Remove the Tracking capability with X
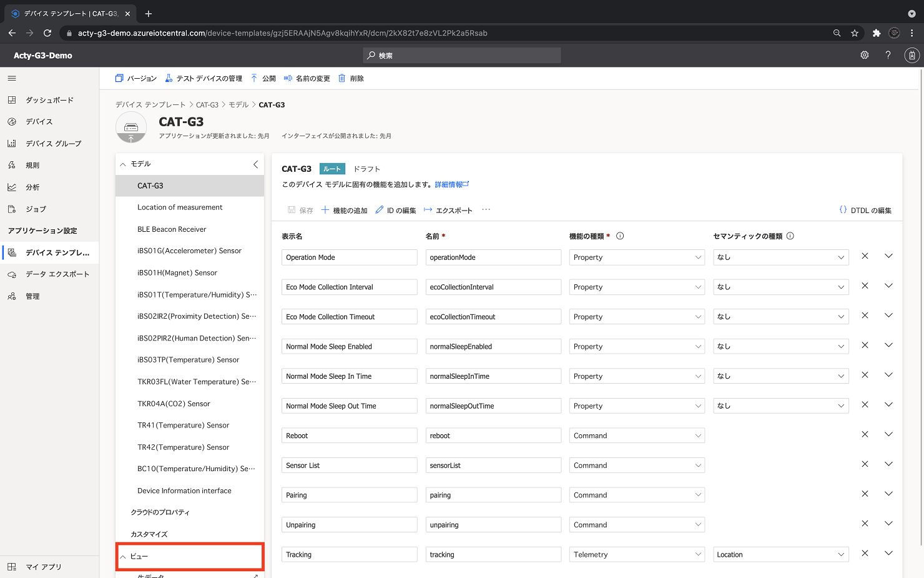 click(x=865, y=553)
